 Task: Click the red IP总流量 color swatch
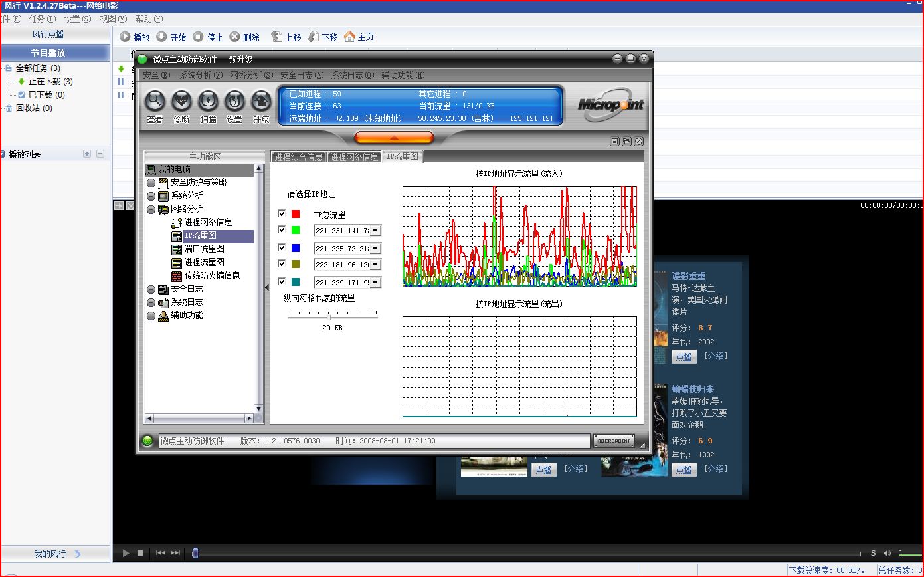296,214
